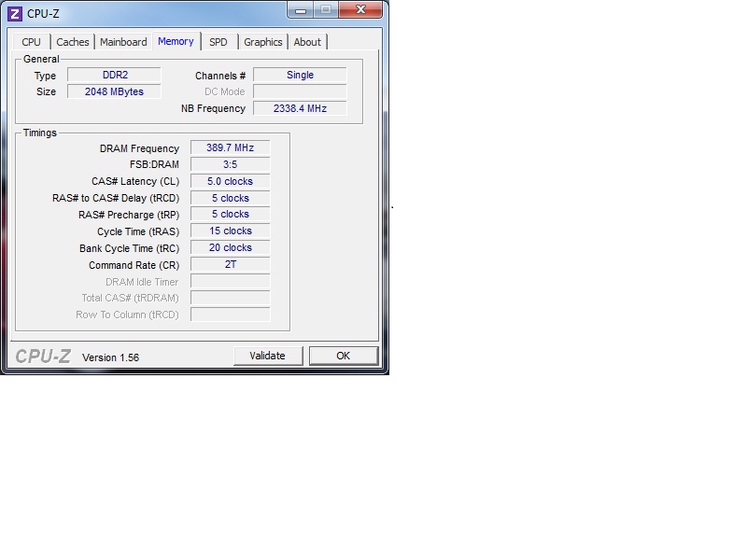Click the CPU-Z purple Z title bar icon
Screen dimensions: 747x560
(15, 14)
